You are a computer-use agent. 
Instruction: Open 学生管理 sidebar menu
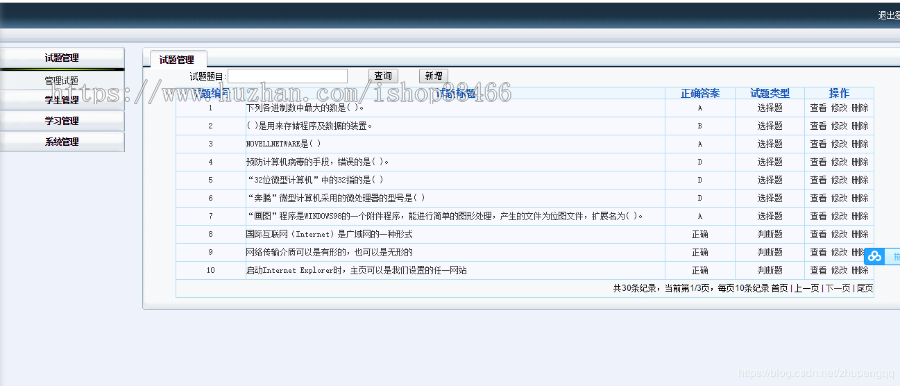pos(61,100)
